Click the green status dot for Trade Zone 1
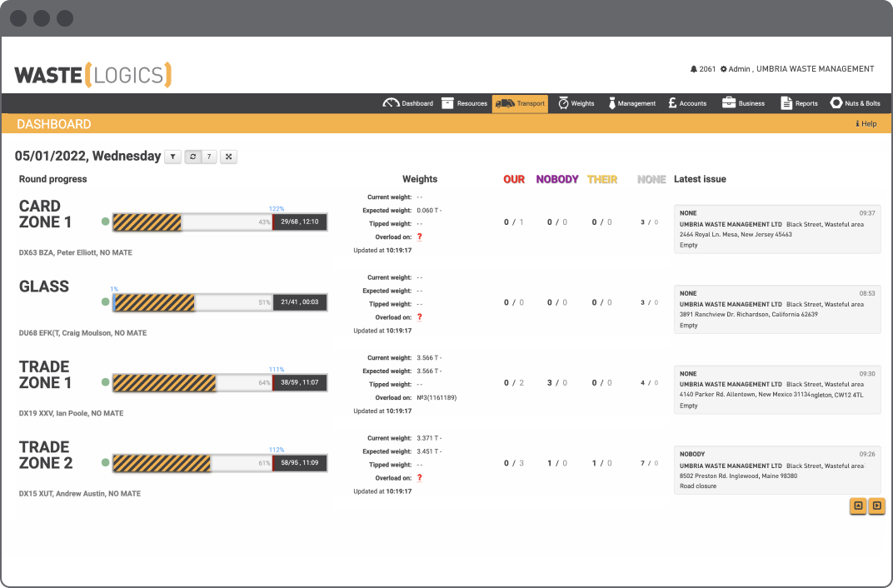This screenshot has height=588, width=893. click(105, 382)
